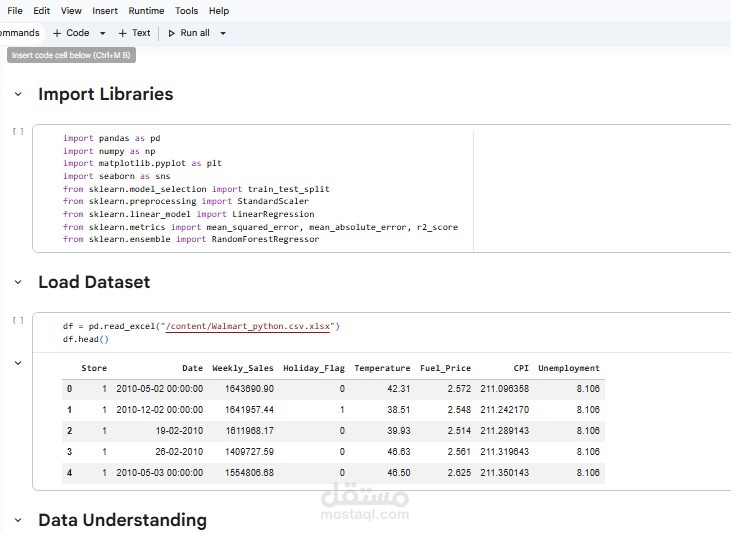Add a new Text cell
This screenshot has width=731, height=533.
tap(134, 33)
